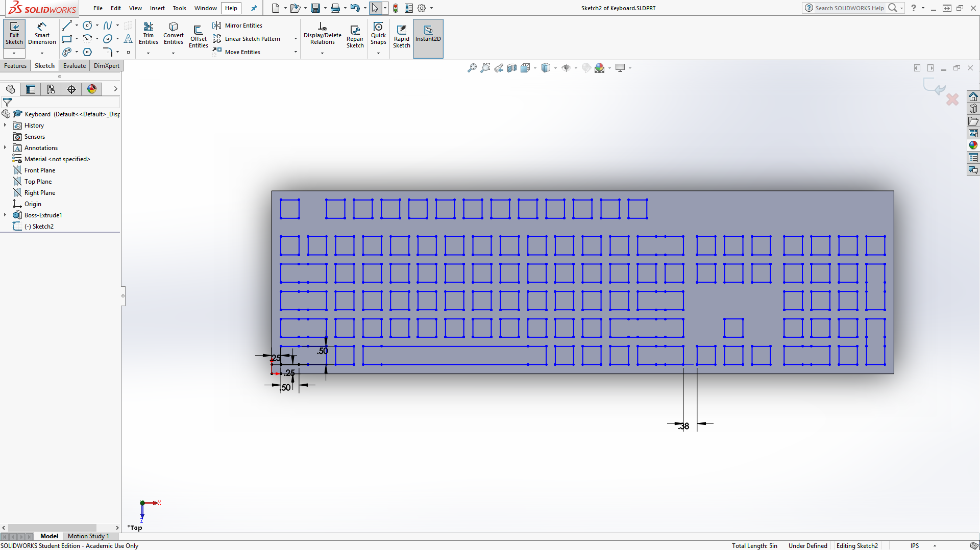Image resolution: width=980 pixels, height=550 pixels.
Task: Switch to Evaluate tab
Action: (75, 66)
